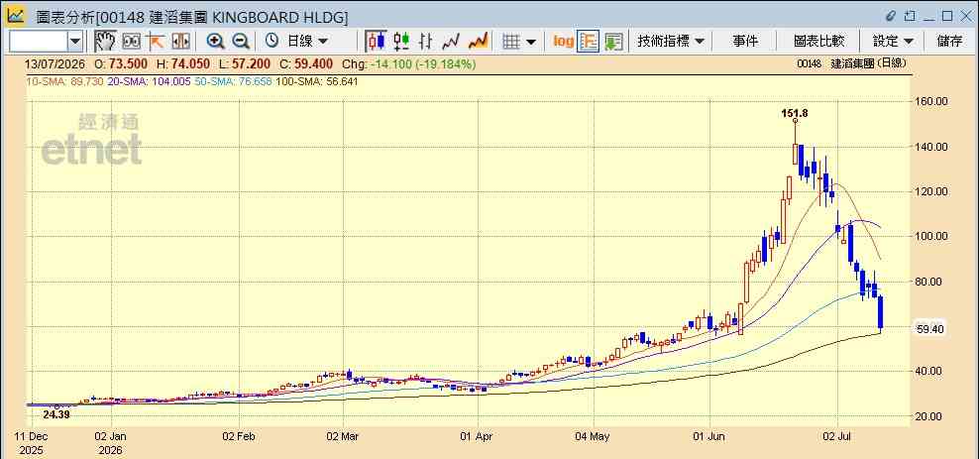Click the 建滔集團(日線) chart label
980x459 pixels.
868,63
